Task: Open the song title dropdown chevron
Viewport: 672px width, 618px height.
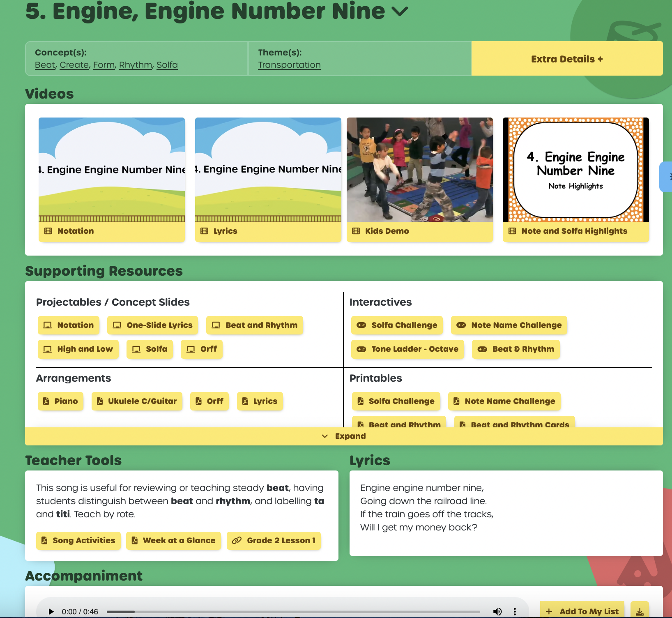Action: [x=400, y=12]
